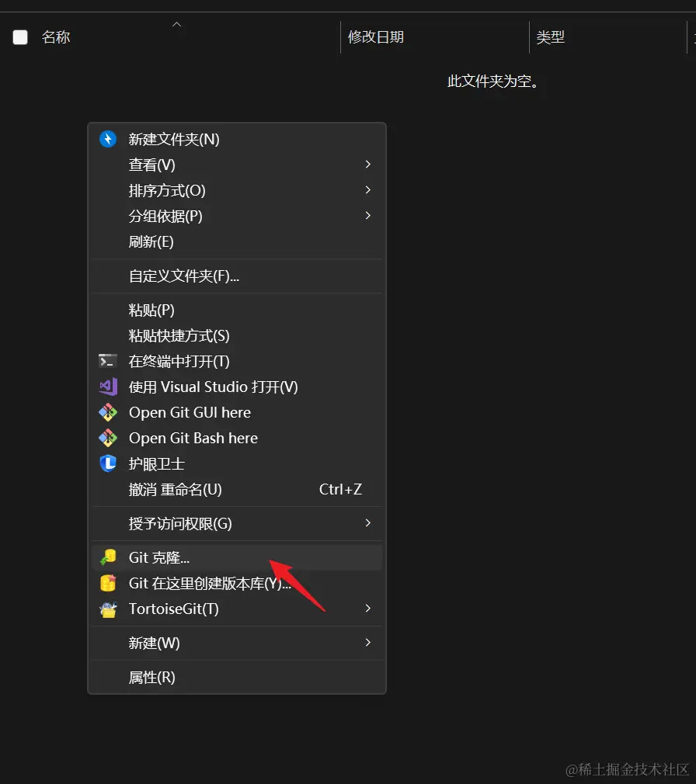This screenshot has height=784, width=696.
Task: Open the TortoiseGit(T) menu entry
Action: [x=237, y=609]
